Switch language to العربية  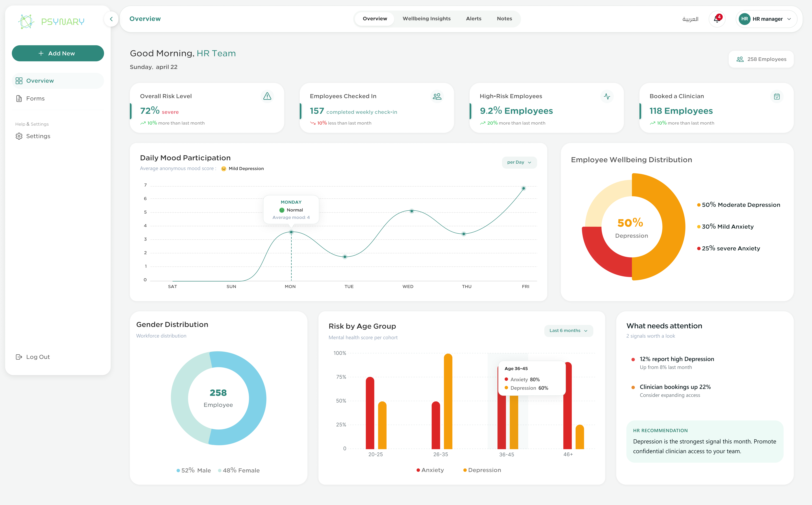click(x=690, y=19)
